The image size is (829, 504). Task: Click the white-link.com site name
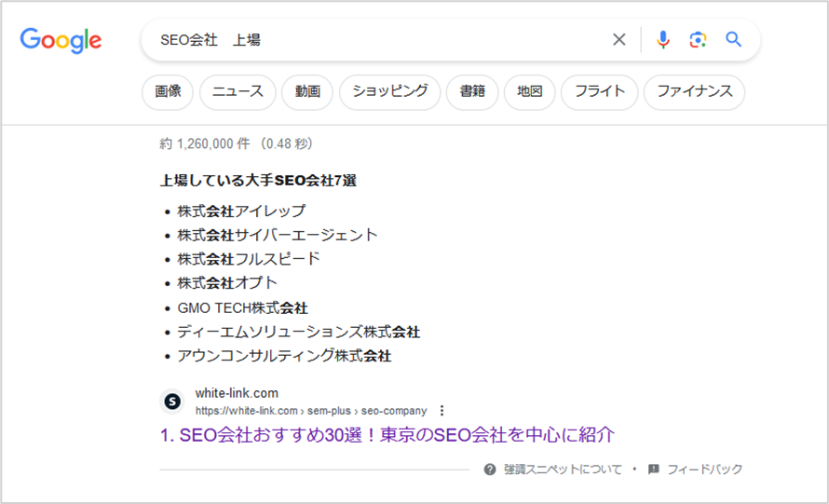tap(237, 393)
